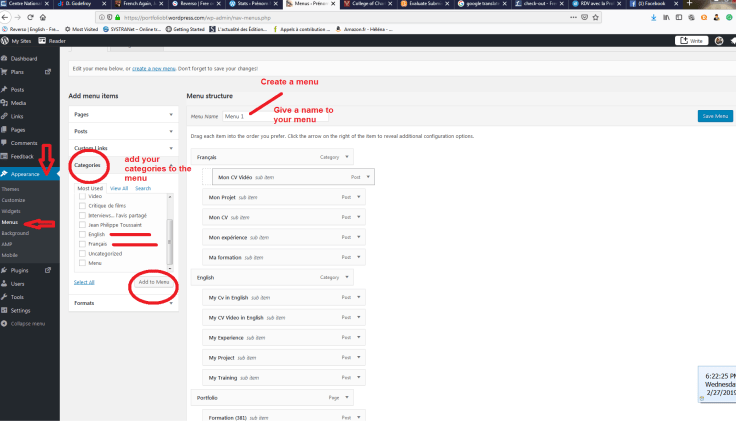Expand the Formats panel
Screen dimensions: 736x424
pos(121,302)
